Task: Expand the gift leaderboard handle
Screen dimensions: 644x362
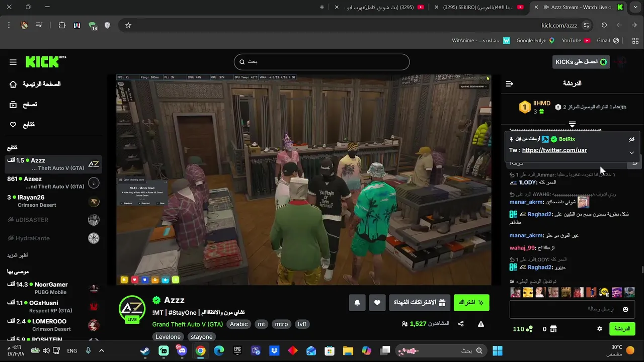Action: 572,124
